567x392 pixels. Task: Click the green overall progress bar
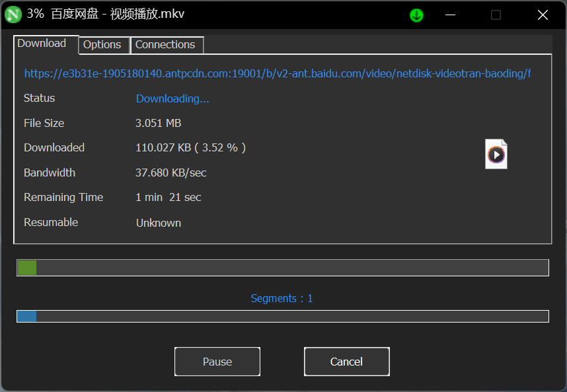click(283, 268)
